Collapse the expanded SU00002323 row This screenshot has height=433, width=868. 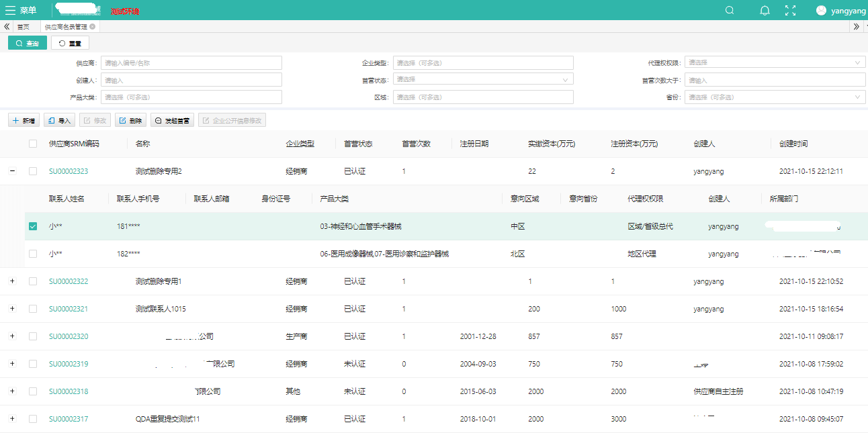click(x=12, y=171)
